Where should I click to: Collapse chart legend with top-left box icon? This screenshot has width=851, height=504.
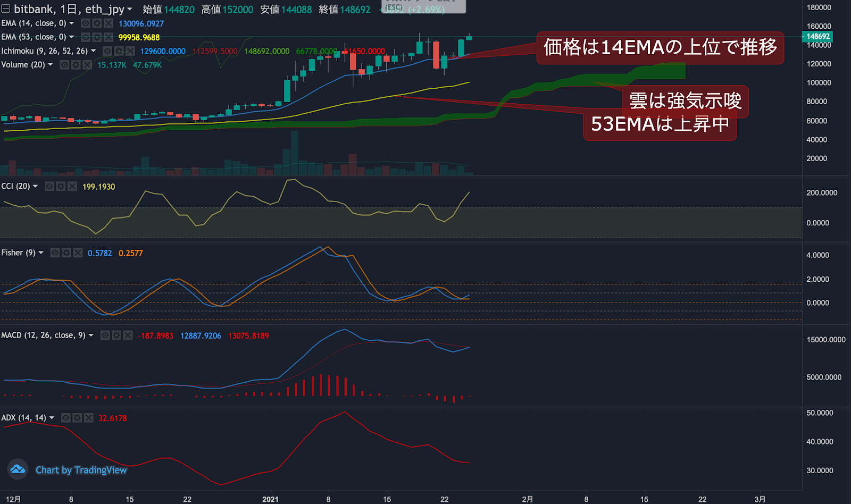click(x=6, y=9)
